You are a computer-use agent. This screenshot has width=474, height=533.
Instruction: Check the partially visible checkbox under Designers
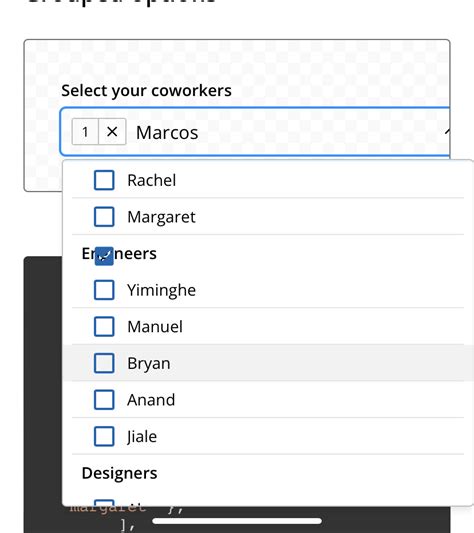pos(104,503)
